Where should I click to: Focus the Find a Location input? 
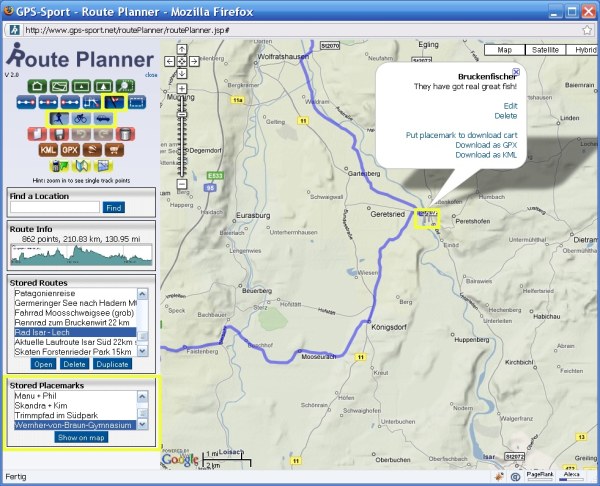[x=55, y=207]
